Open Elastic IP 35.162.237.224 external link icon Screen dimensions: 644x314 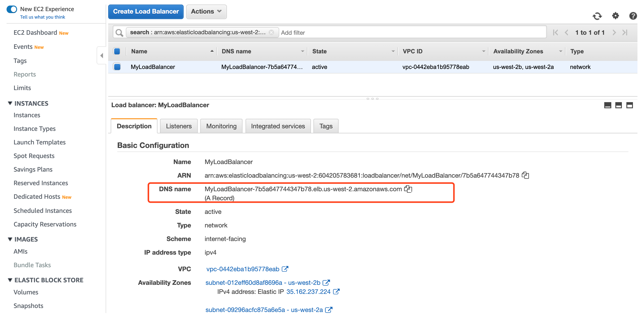pos(336,292)
